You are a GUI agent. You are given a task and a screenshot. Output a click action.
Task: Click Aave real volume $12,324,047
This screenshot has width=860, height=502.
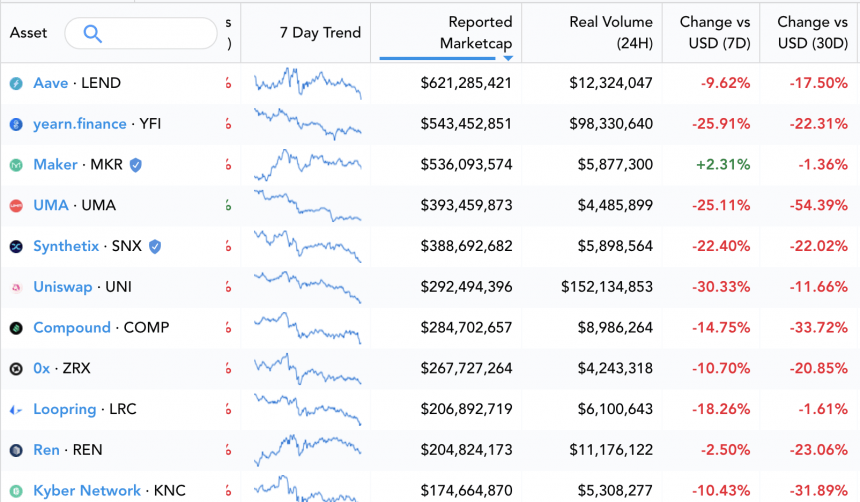tap(611, 83)
